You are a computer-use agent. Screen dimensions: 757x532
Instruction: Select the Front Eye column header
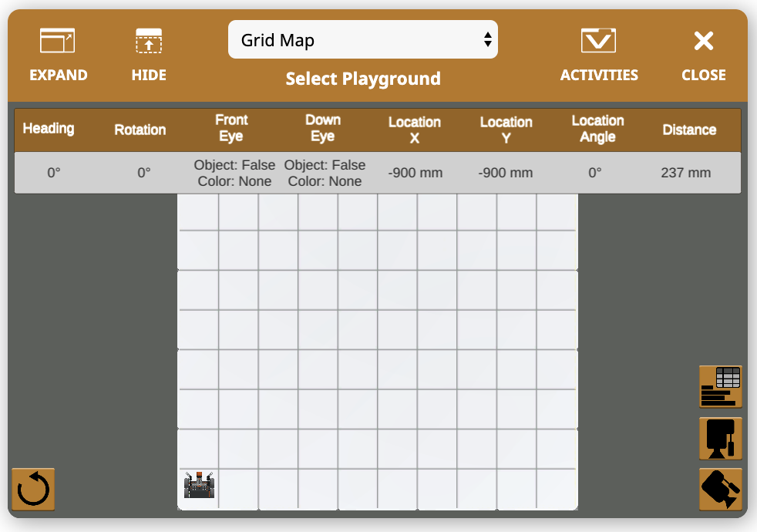click(231, 128)
